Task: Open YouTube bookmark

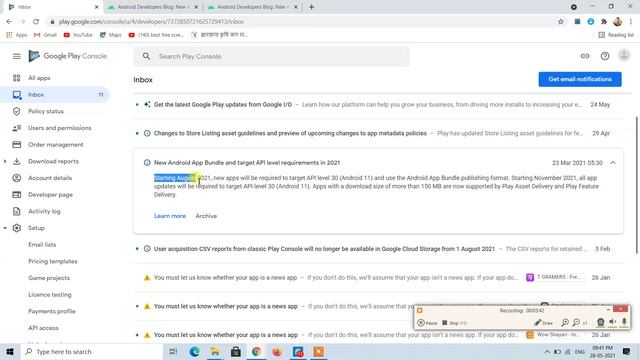Action: click(x=78, y=35)
